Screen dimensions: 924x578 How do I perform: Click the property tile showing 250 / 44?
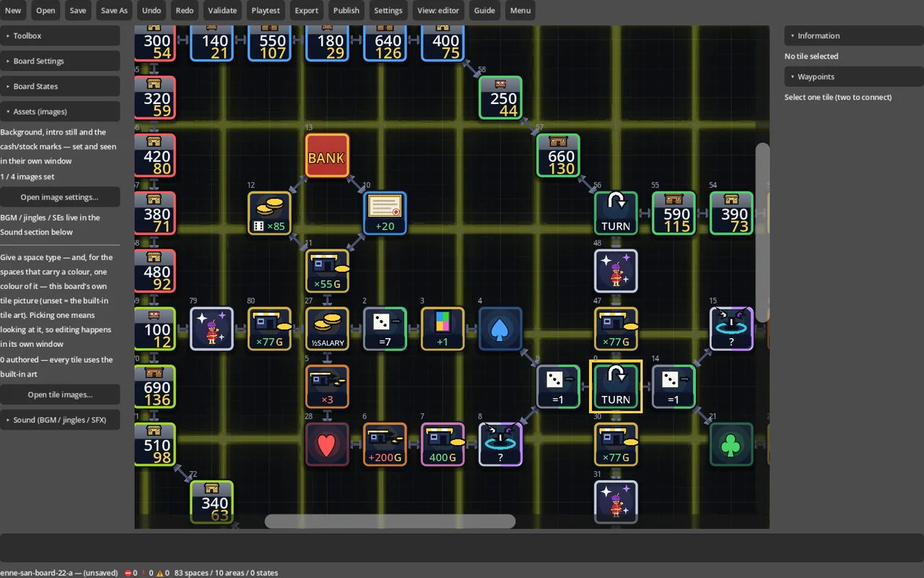coord(500,98)
